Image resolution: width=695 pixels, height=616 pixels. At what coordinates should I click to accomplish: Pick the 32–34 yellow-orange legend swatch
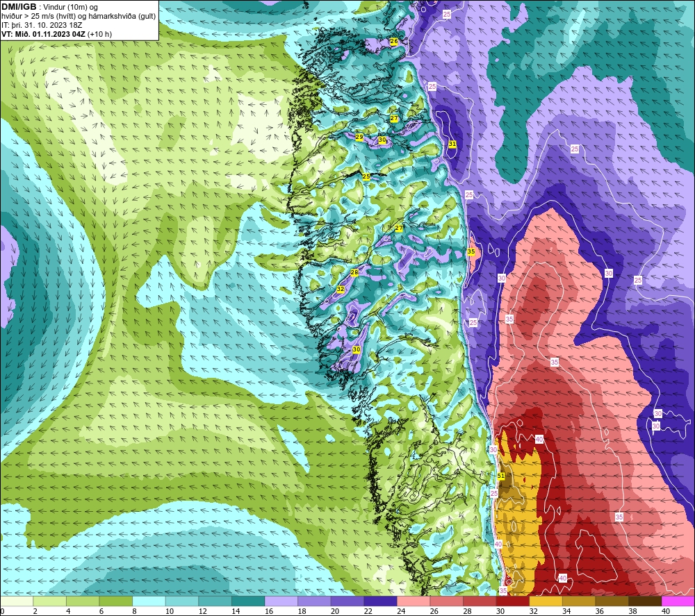pos(546,601)
